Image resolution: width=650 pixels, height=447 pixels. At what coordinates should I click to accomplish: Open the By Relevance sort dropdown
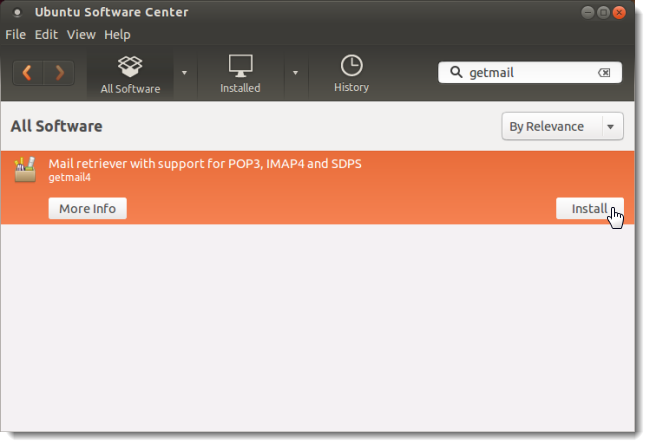[x=562, y=126]
